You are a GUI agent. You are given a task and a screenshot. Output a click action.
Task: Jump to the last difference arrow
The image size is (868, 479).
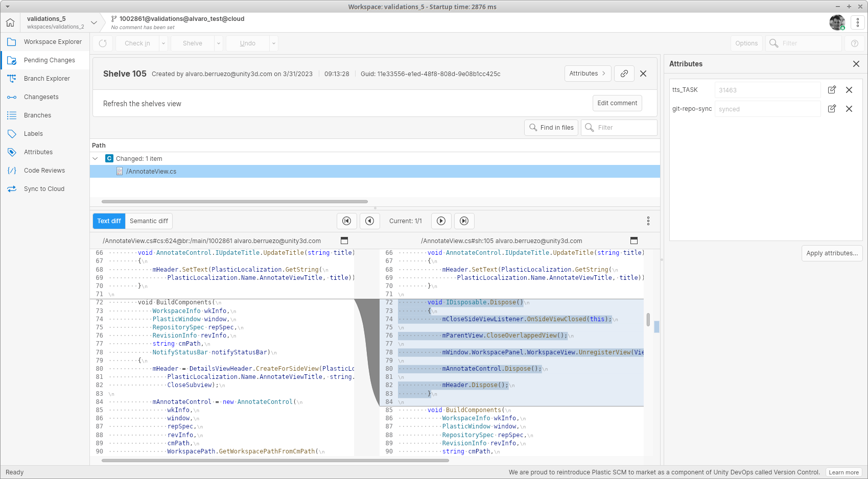(464, 221)
